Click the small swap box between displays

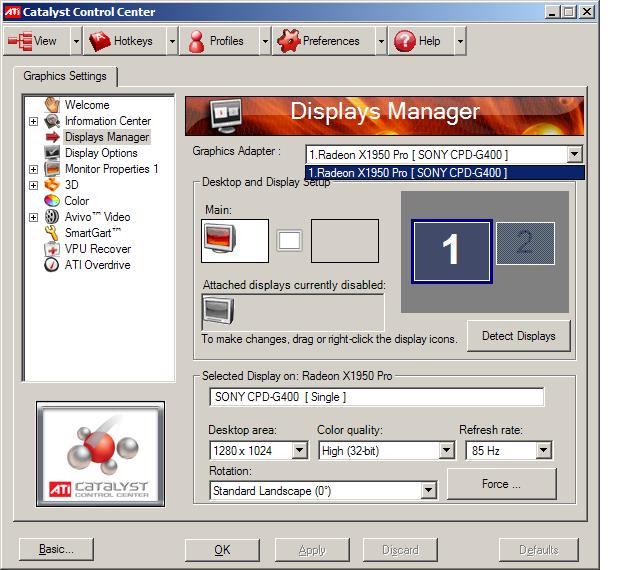tap(289, 240)
